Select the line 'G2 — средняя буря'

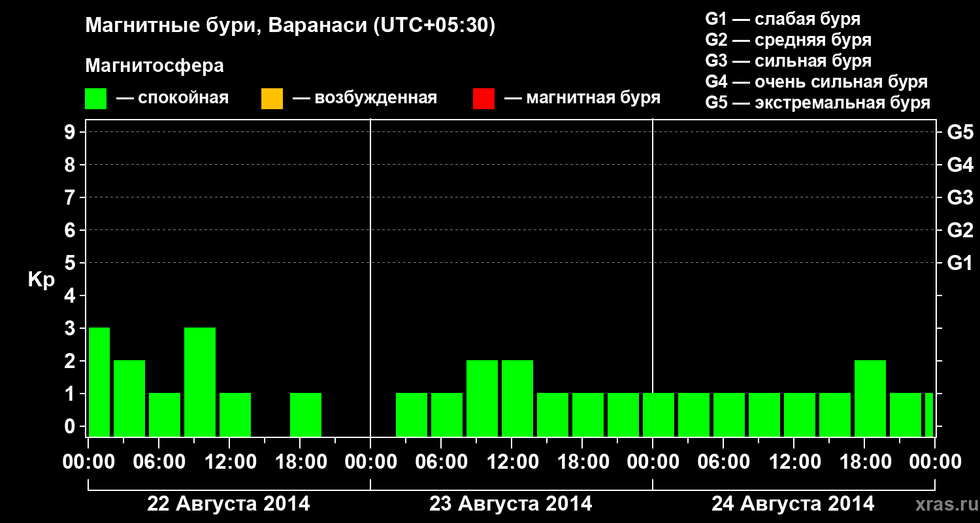pyautogui.click(x=789, y=40)
